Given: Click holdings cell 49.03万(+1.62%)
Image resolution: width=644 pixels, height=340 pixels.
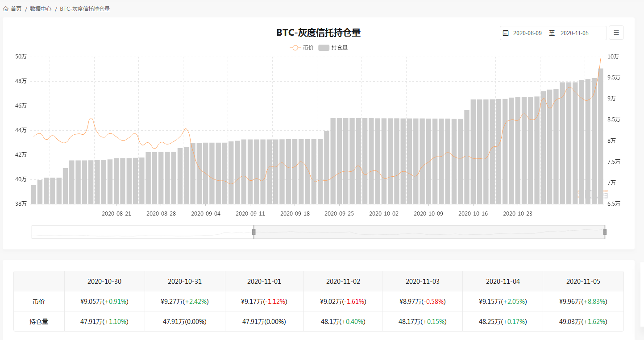Looking at the screenshot, I should point(583,322).
